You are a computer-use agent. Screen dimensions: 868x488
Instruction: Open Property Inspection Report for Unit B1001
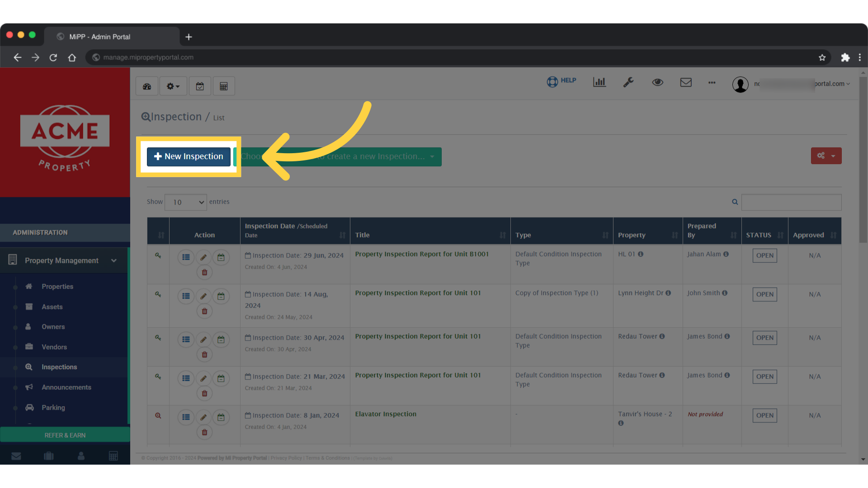(x=422, y=254)
